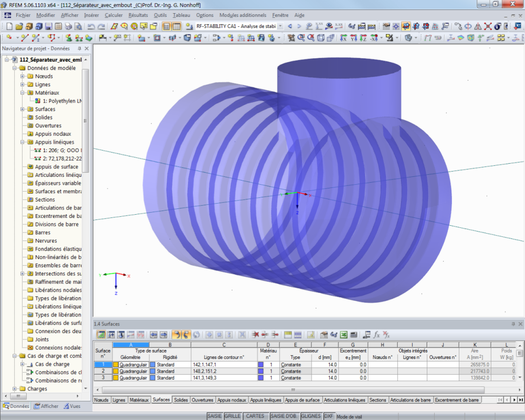Switch to the Appuis nodaux table tab
The width and height of the screenshot is (525, 420).
[232, 400]
